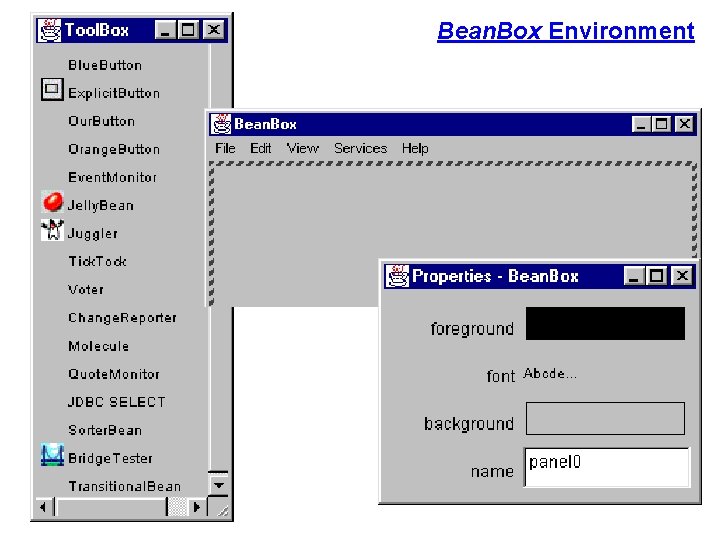
Task: Open the View menu in BeanBox
Action: (303, 148)
